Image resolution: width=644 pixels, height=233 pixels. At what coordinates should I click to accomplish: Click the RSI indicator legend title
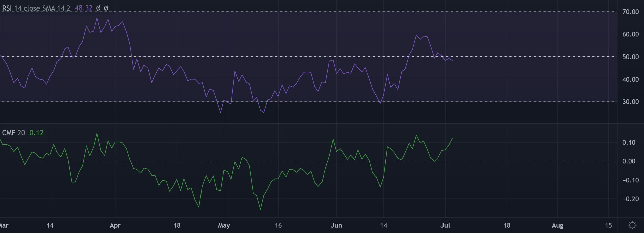[x=7, y=8]
